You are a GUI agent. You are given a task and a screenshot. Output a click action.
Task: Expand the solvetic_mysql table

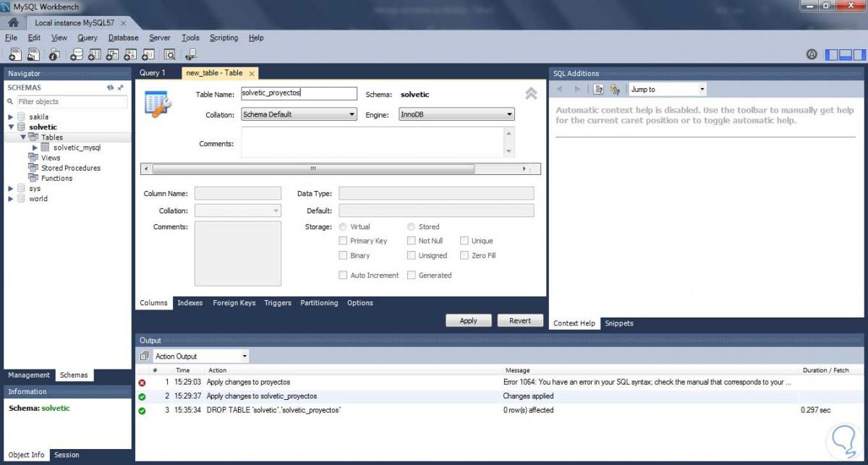tap(35, 148)
